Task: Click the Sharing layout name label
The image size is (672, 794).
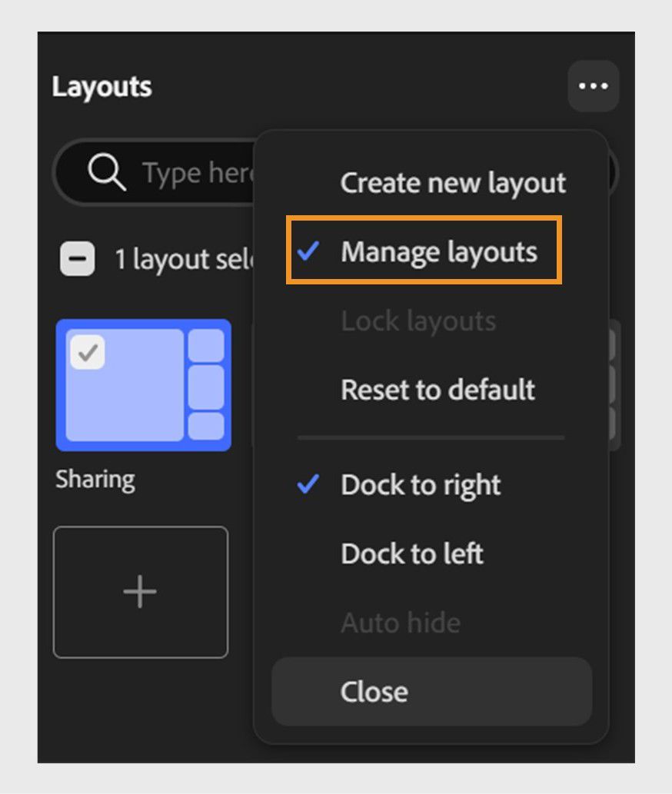Action: [95, 479]
